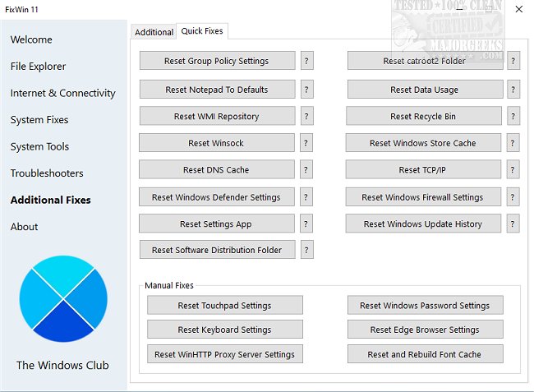Run Reset WMI Repository

click(217, 116)
